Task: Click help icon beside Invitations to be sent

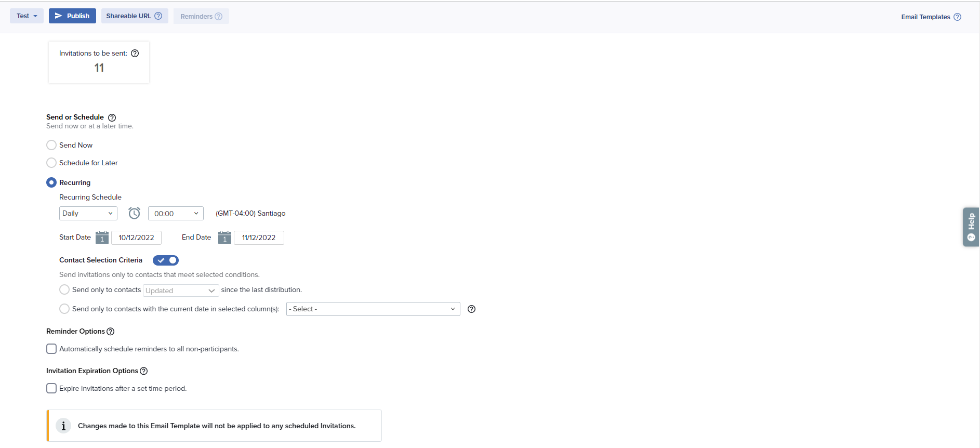Action: (135, 54)
